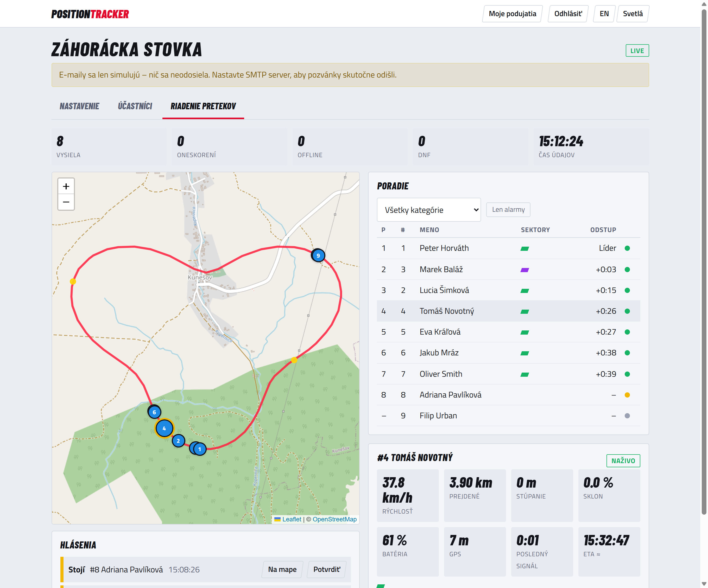Click the LIVE status badge
The width and height of the screenshot is (708, 588).
(x=637, y=50)
